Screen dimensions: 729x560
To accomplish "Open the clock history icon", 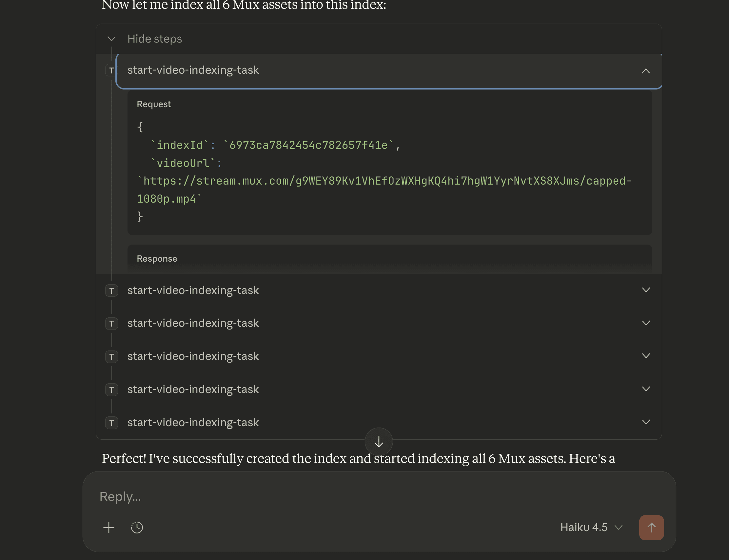I will (137, 527).
